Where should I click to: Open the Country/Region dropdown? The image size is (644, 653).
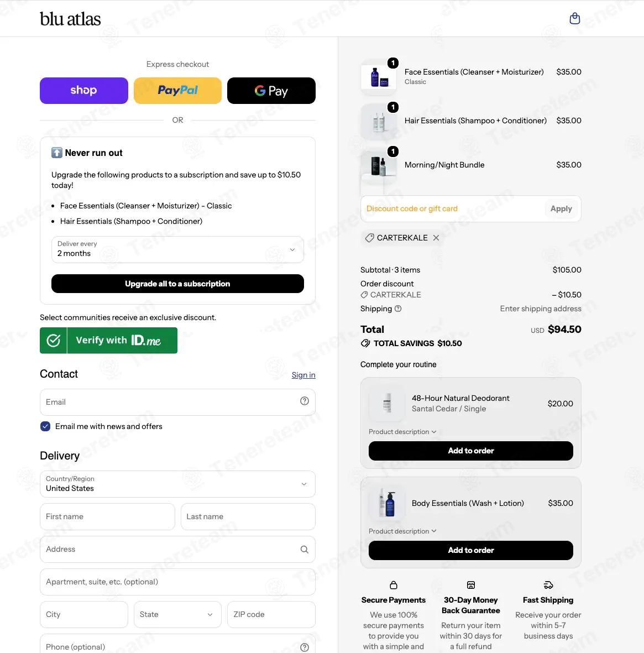pos(177,484)
